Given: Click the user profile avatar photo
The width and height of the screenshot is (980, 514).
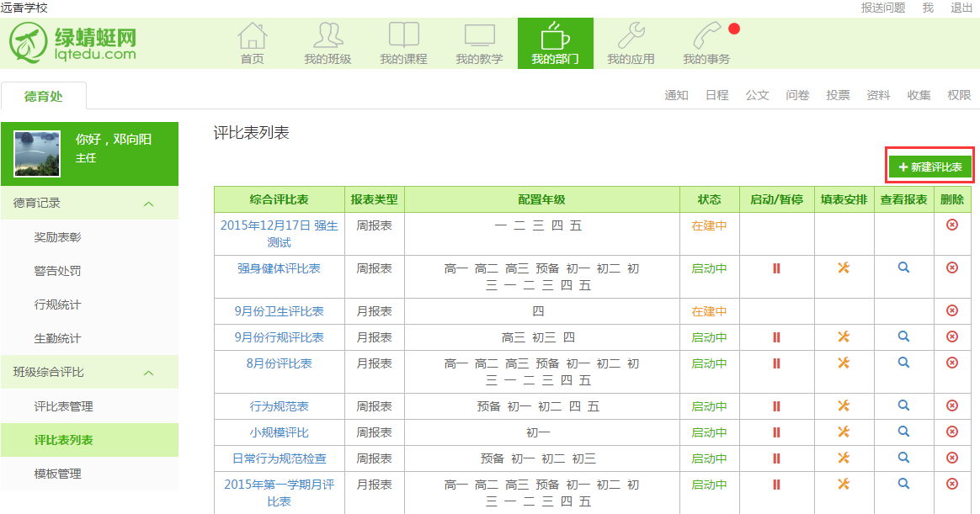Looking at the screenshot, I should 37,153.
